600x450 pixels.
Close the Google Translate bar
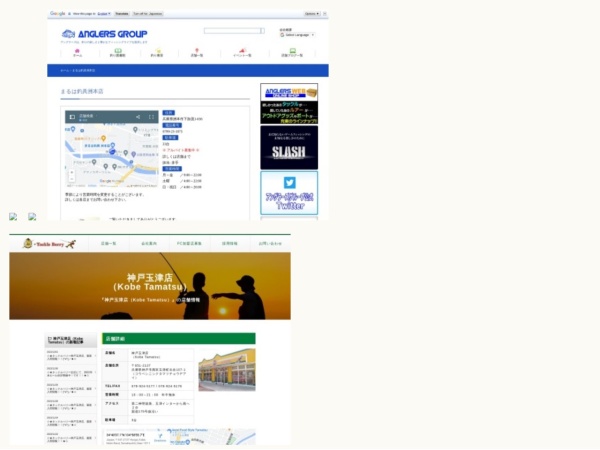[324, 14]
